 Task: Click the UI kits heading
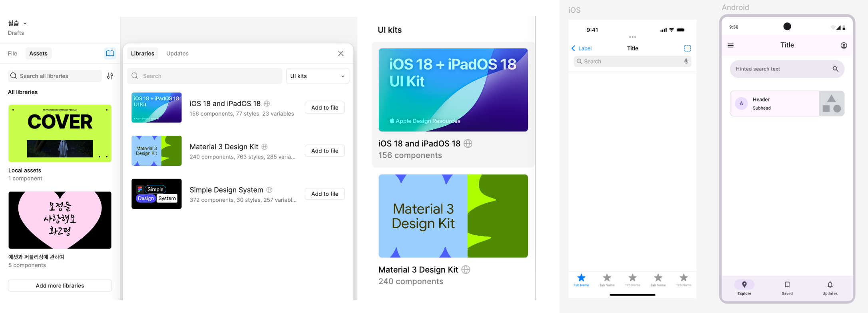pos(390,30)
